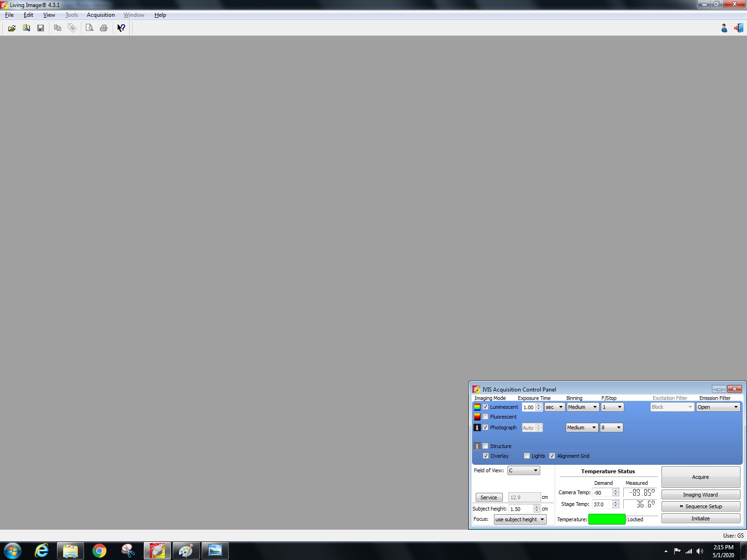Click the Sequence Setup button

tap(701, 506)
